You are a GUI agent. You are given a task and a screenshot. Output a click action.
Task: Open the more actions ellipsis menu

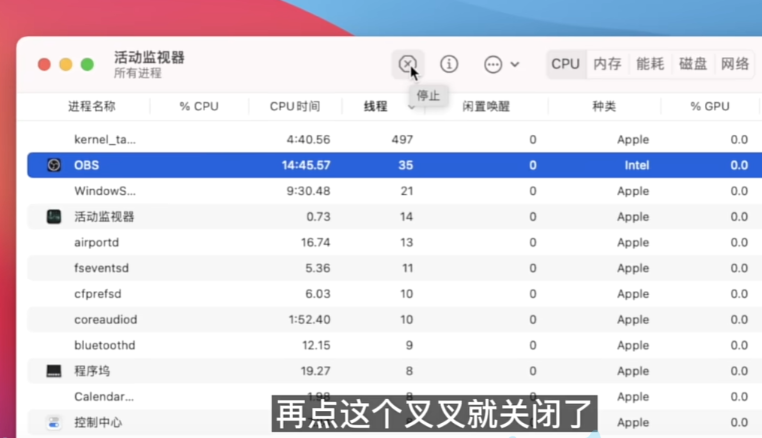coord(493,64)
